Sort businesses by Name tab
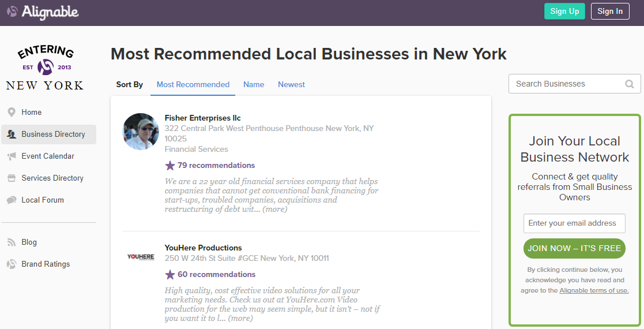The width and height of the screenshot is (644, 329). point(254,84)
